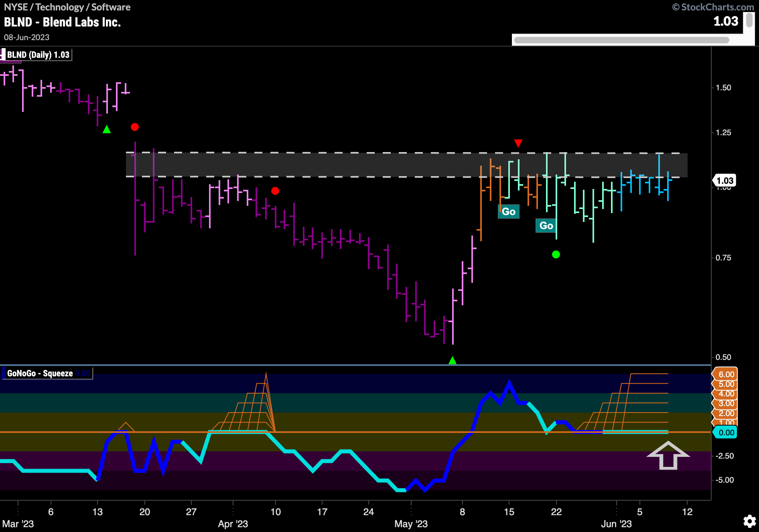
Task: Click the orange 6.00 squeeze level tag
Action: coord(726,374)
